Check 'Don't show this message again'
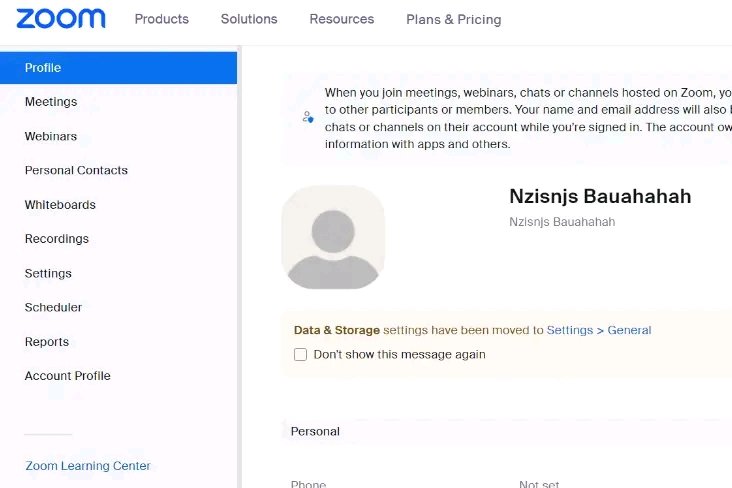This screenshot has width=732, height=488. 300,354
